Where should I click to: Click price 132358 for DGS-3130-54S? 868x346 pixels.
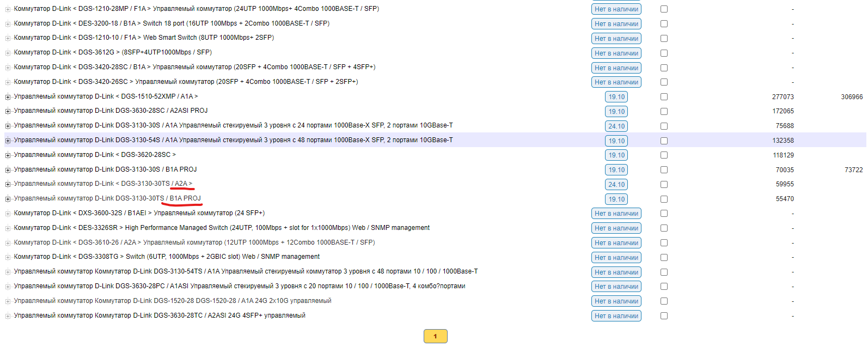(x=783, y=141)
